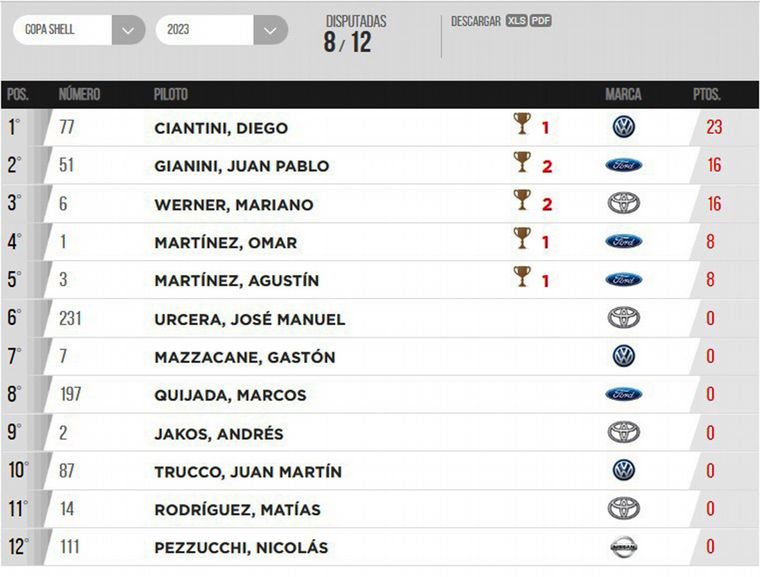Click the Toyota logo in Werner's row
This screenshot has width=760, height=577.
[623, 204]
